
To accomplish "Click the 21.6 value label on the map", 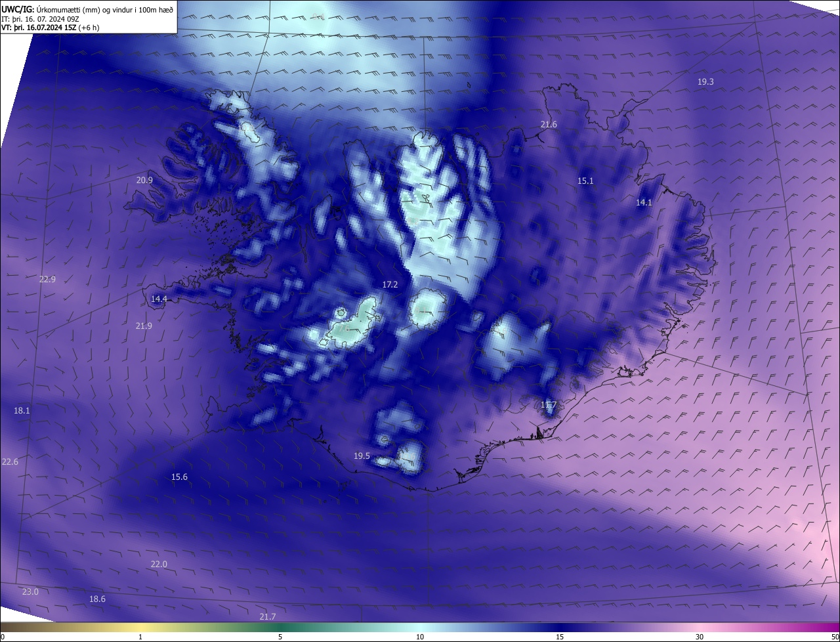I will click(x=549, y=124).
